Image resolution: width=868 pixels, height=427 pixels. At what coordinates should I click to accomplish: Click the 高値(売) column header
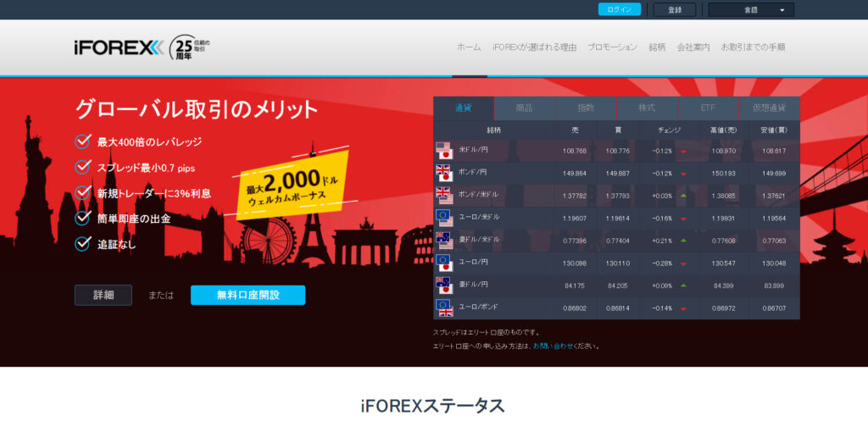point(724,130)
